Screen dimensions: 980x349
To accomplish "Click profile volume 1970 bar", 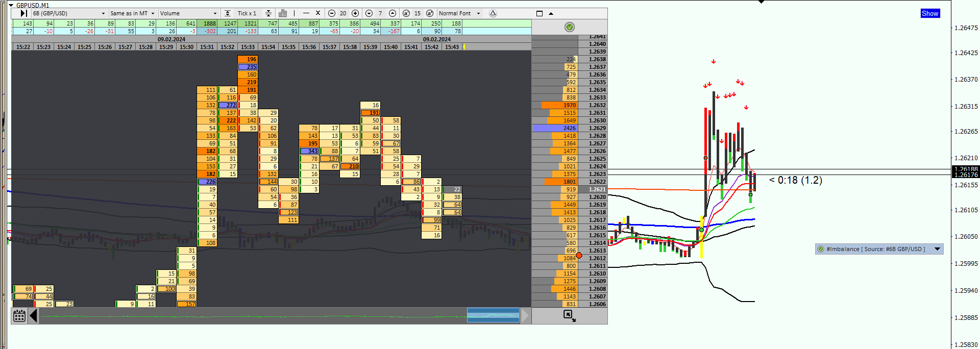I will [x=559, y=105].
